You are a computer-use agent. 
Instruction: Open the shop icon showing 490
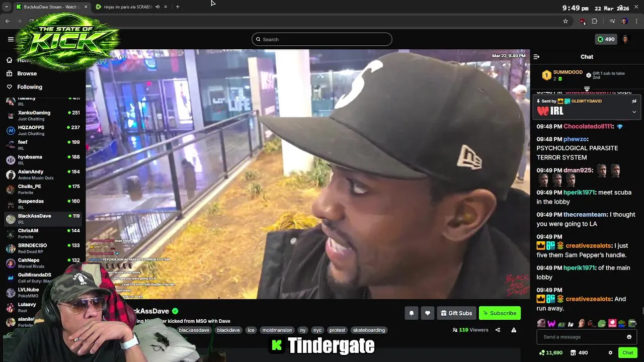coord(579,353)
